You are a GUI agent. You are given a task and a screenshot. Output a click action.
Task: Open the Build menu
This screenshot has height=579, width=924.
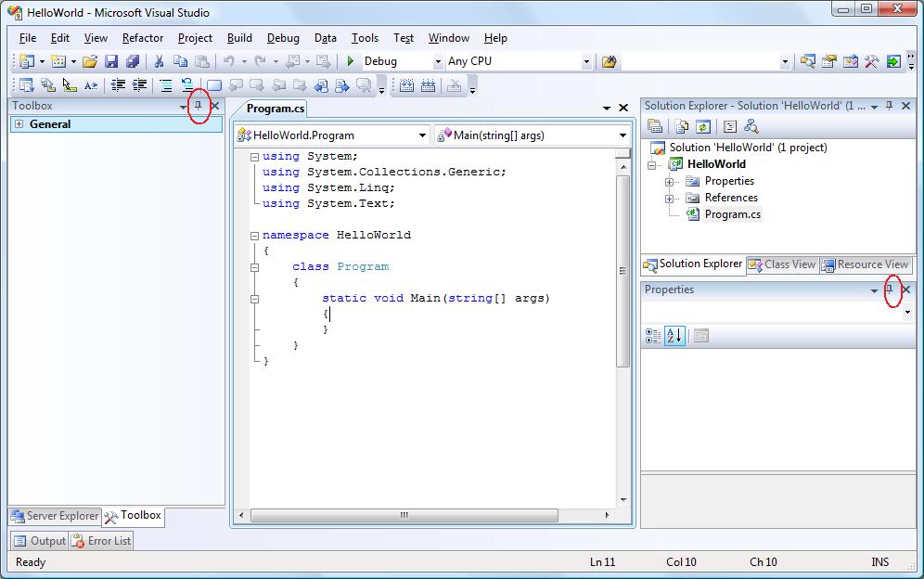pos(239,38)
